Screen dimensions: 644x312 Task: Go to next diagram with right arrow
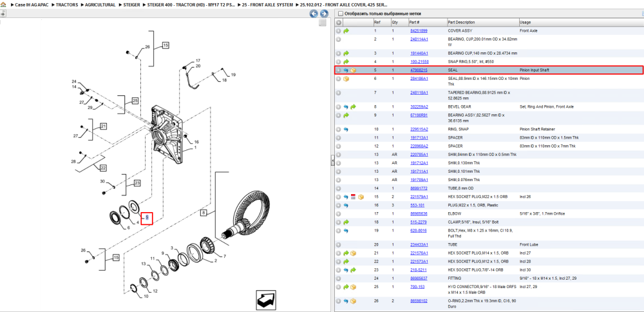324,14
